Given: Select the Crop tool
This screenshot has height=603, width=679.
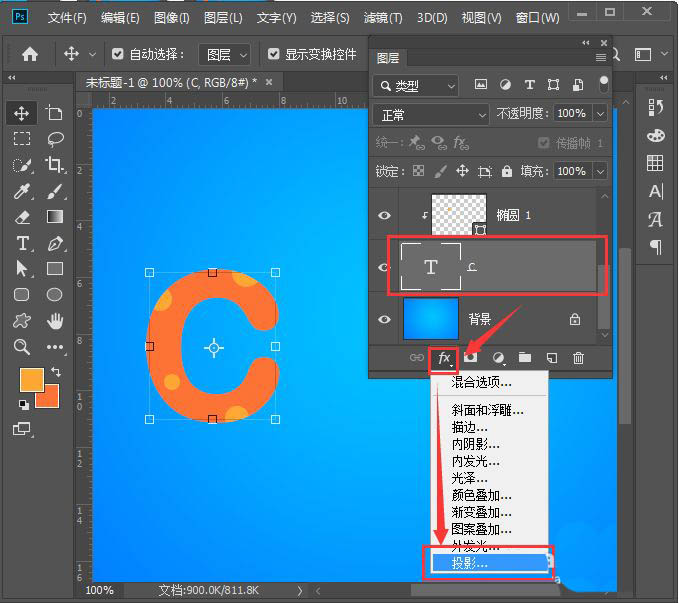Looking at the screenshot, I should point(55,165).
